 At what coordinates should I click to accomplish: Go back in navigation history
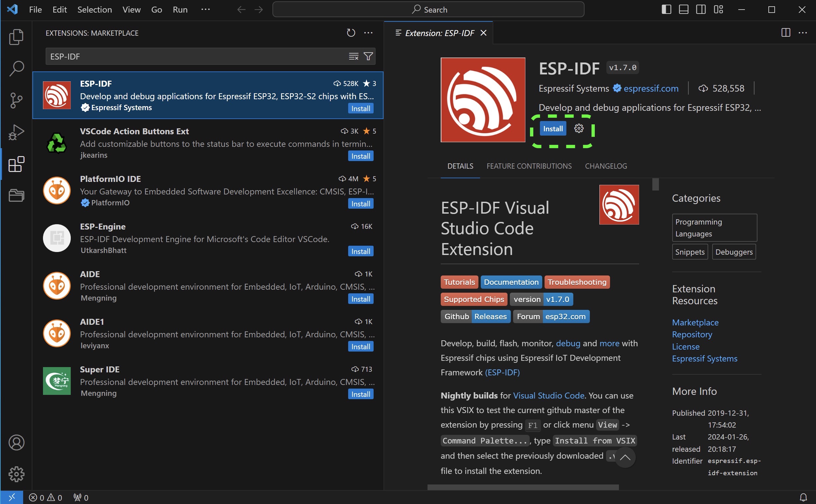click(x=241, y=10)
